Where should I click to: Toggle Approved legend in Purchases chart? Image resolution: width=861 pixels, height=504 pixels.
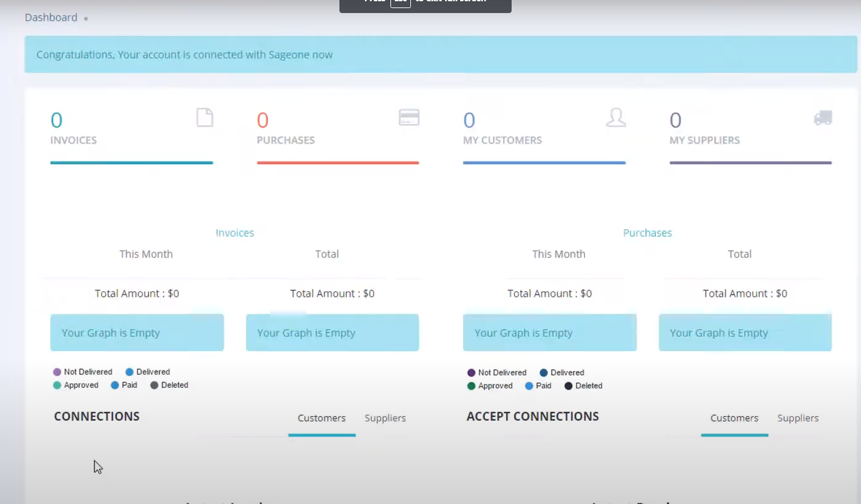490,386
